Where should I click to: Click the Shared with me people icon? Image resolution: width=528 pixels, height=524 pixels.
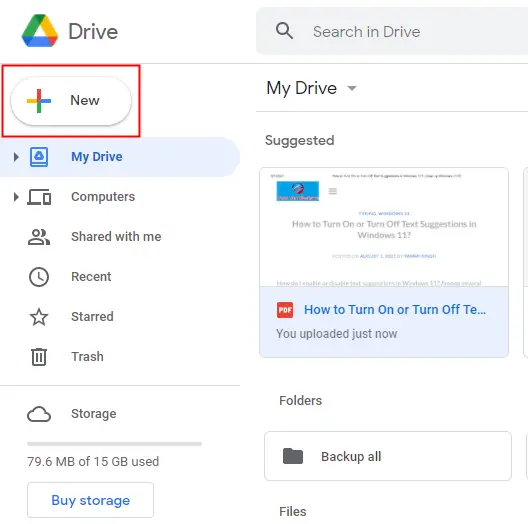[39, 237]
